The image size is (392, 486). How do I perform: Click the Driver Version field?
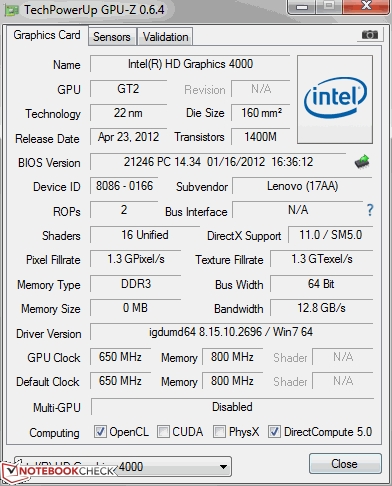click(x=231, y=332)
